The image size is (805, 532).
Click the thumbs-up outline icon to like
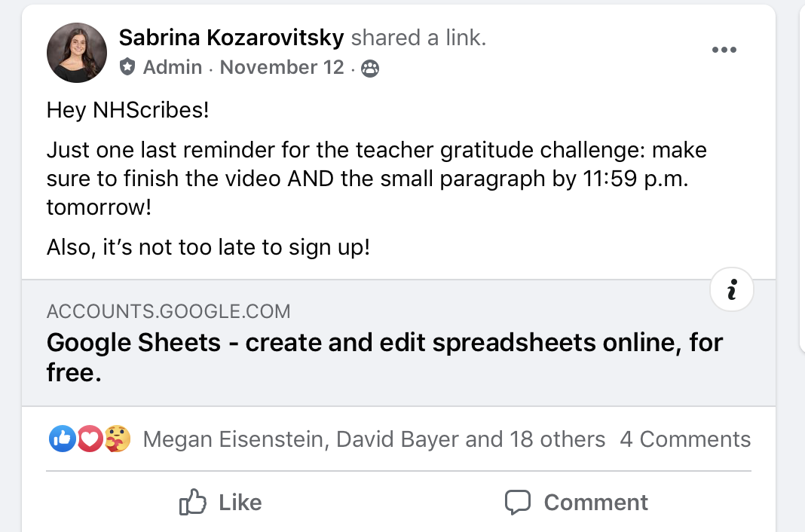pos(193,502)
